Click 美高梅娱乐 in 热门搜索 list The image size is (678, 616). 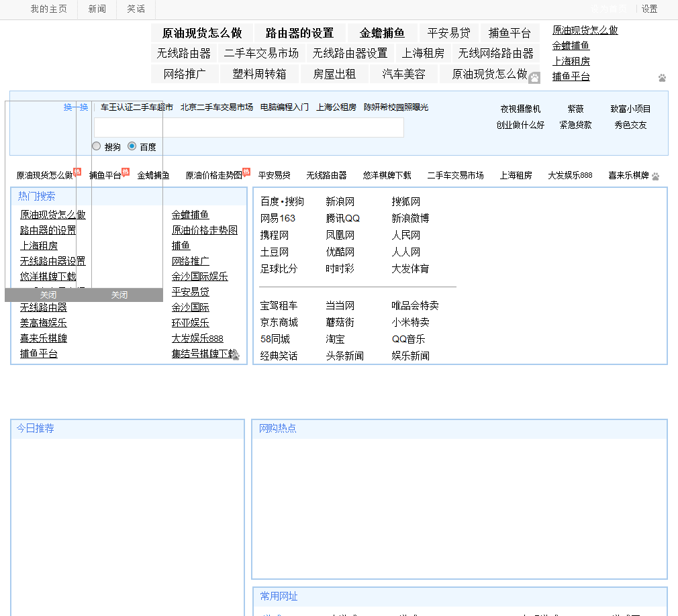click(x=44, y=323)
